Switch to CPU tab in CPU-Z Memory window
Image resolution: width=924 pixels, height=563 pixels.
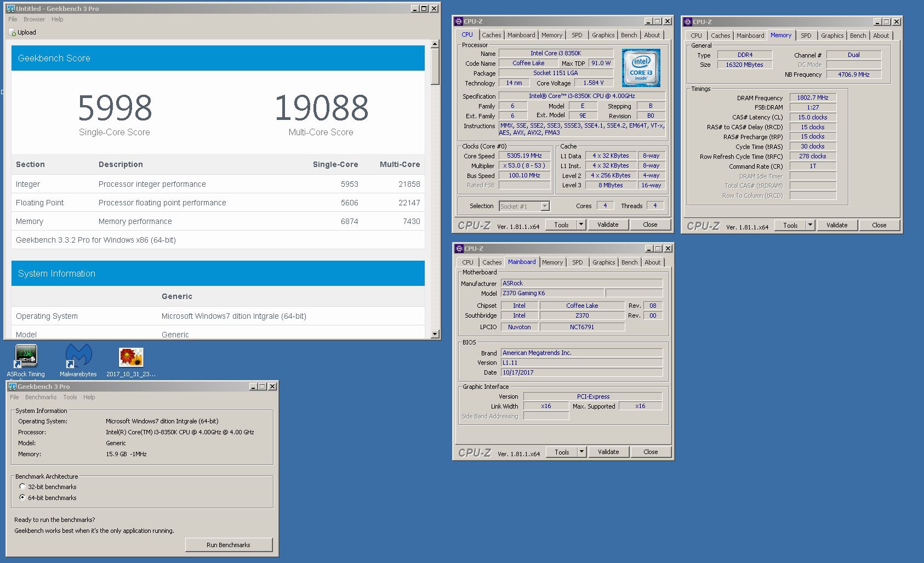pos(696,36)
